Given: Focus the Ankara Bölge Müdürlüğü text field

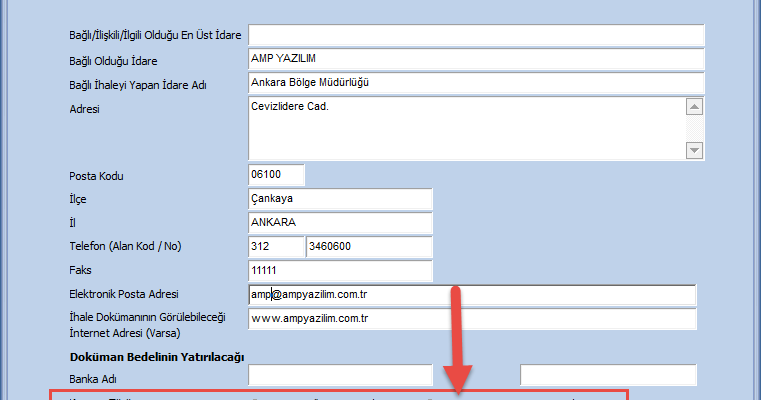Looking at the screenshot, I should pos(476,83).
